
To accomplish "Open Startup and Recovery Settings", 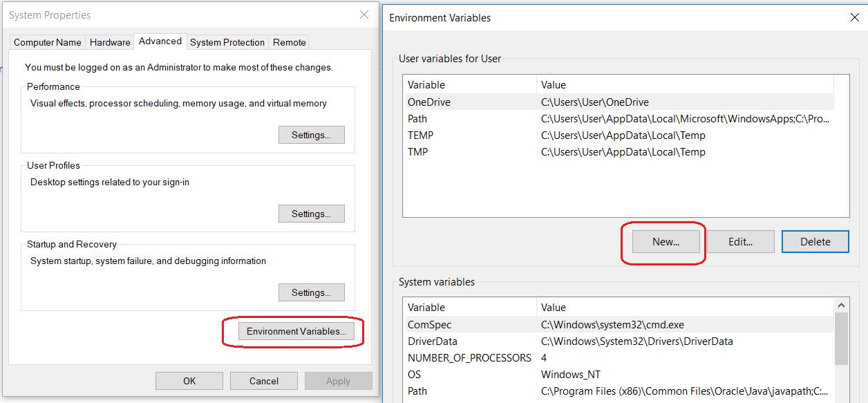I will pos(311,292).
